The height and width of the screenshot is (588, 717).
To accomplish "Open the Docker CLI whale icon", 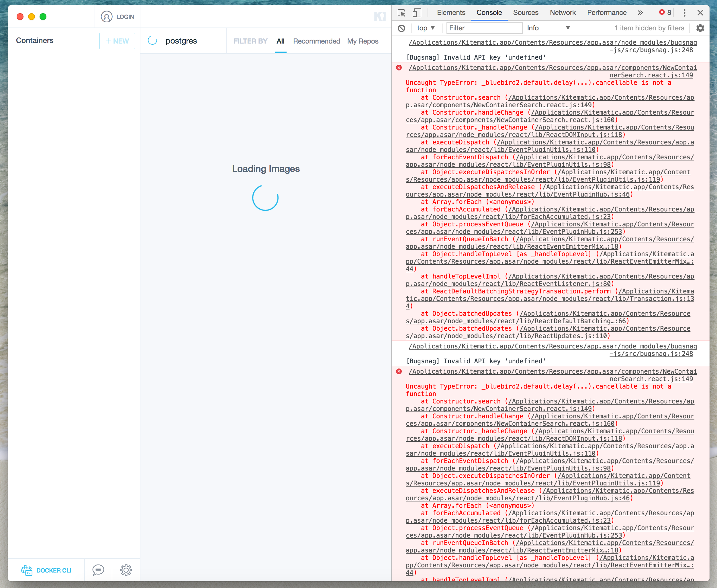I will point(27,570).
